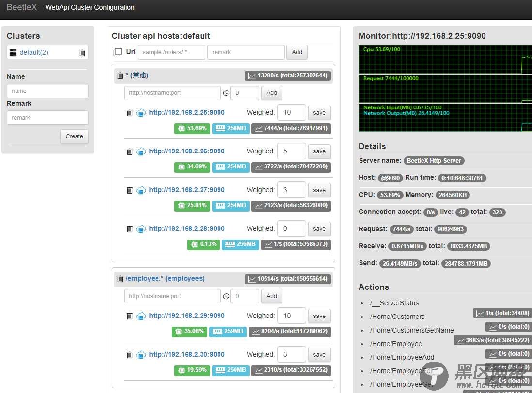Click cloud server icon for 192.168.2.27:9090

[141, 190]
